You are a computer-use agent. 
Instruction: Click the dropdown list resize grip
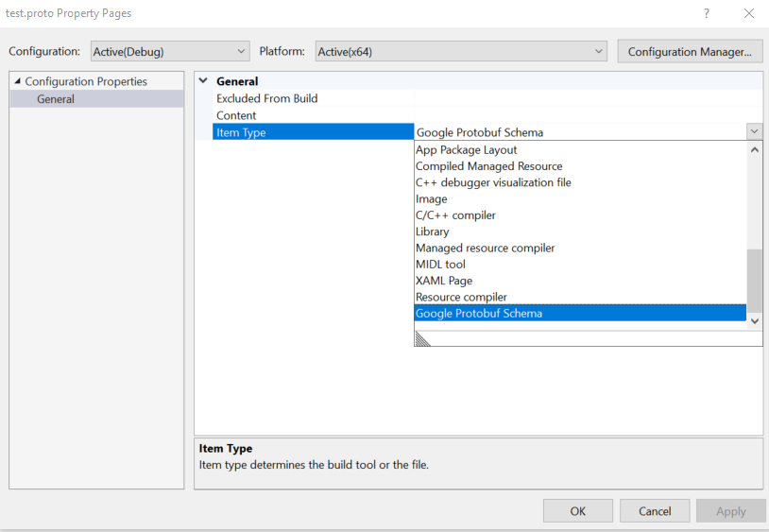point(422,339)
